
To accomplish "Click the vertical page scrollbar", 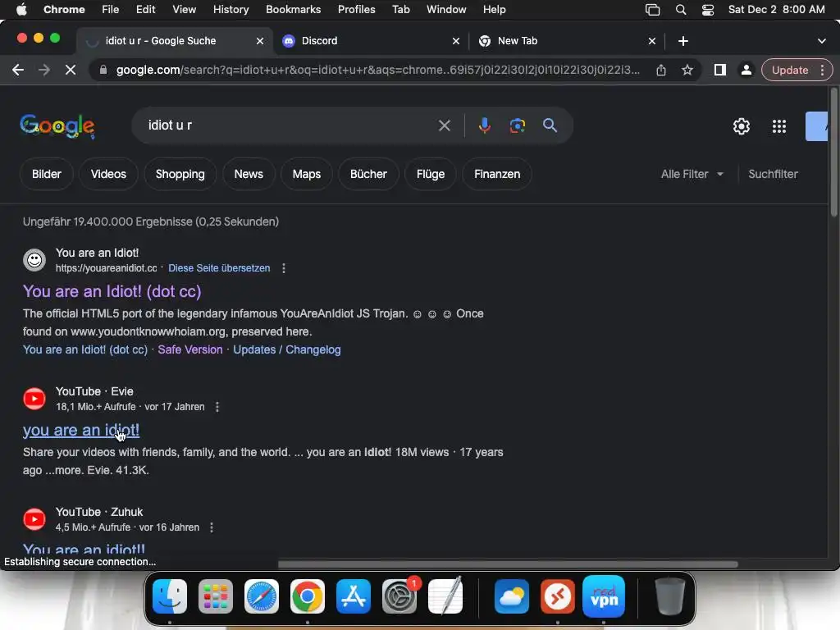I will 833,153.
